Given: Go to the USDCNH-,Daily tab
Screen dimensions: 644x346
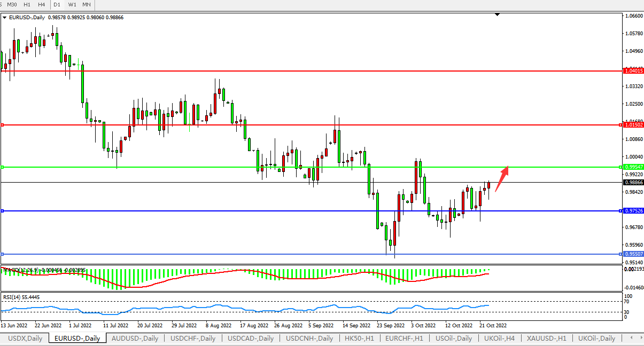Looking at the screenshot, I should point(309,338).
